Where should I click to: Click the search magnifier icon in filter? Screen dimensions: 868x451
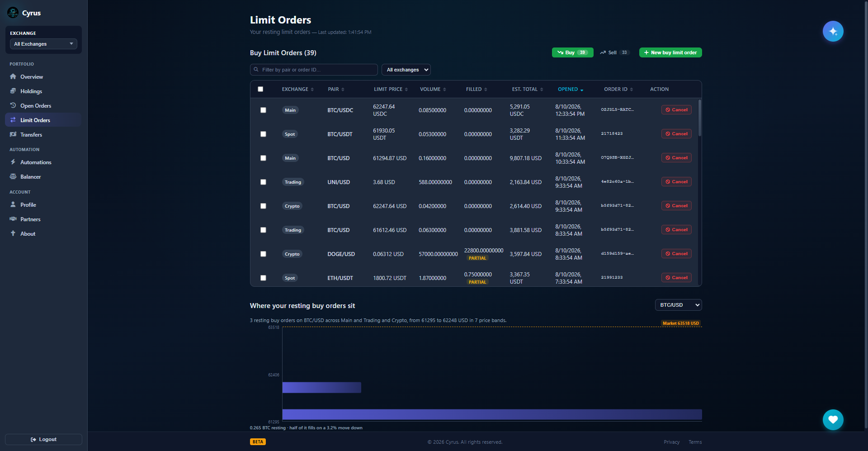(x=256, y=70)
